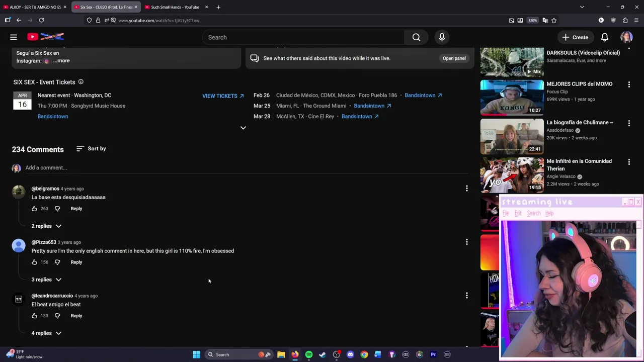
Task: Go back in browser history
Action: (x=19, y=20)
